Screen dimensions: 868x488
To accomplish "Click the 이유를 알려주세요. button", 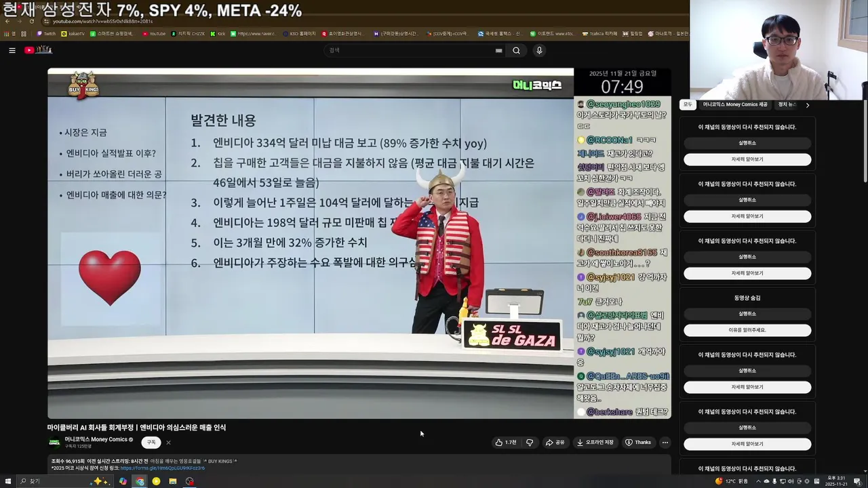I will point(747,330).
